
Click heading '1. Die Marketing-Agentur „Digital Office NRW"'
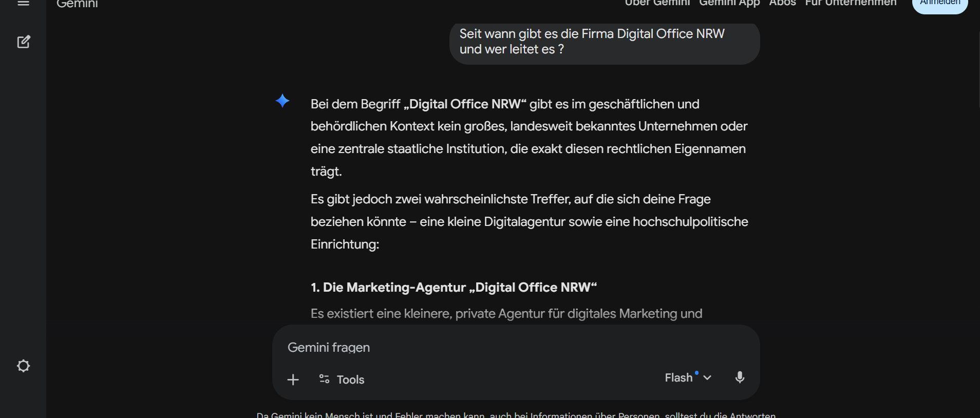pos(454,287)
